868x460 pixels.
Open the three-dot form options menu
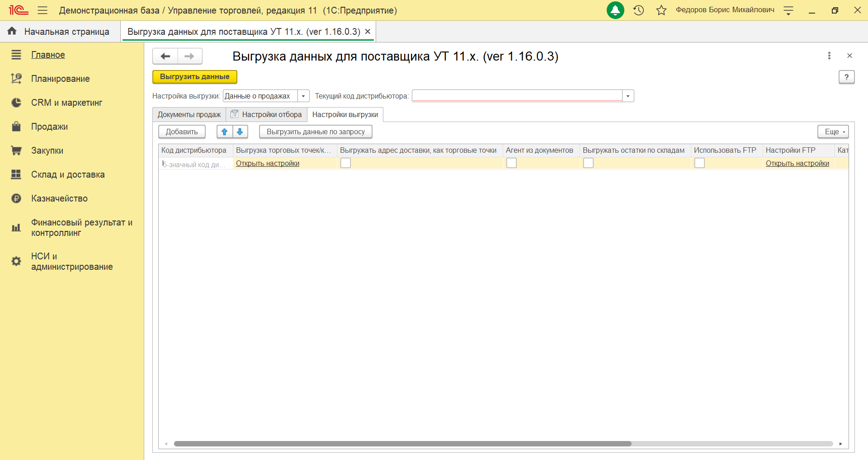(x=829, y=56)
